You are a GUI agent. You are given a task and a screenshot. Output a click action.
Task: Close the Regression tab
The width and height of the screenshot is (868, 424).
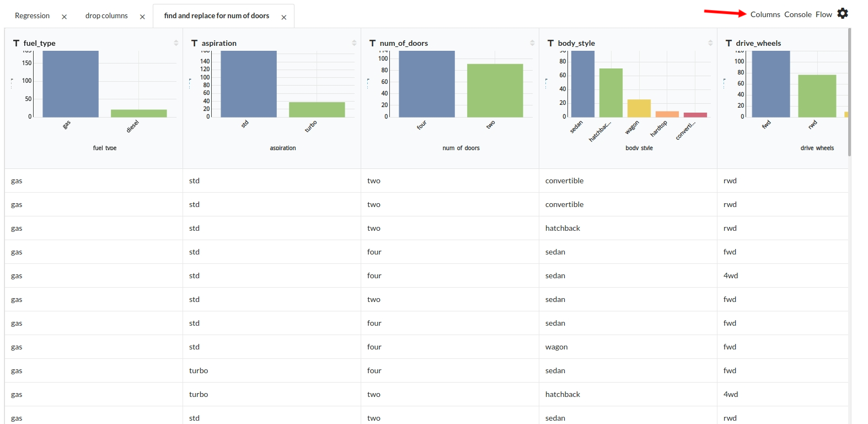coord(65,17)
